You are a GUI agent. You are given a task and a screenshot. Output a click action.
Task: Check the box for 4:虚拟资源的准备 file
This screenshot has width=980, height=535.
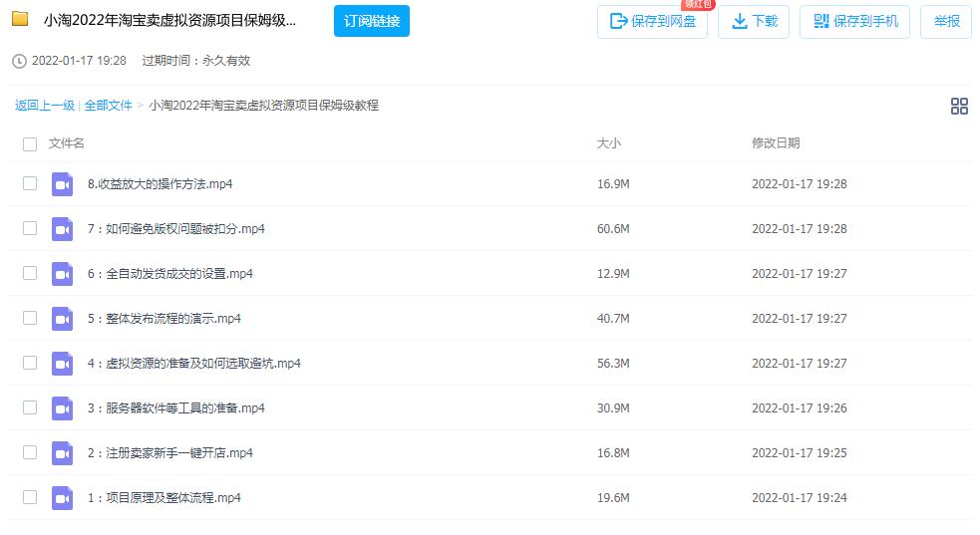(x=29, y=364)
